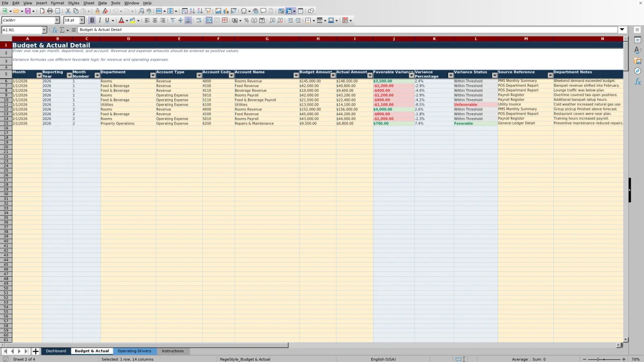Open the sidebar Properties icon

click(638, 40)
